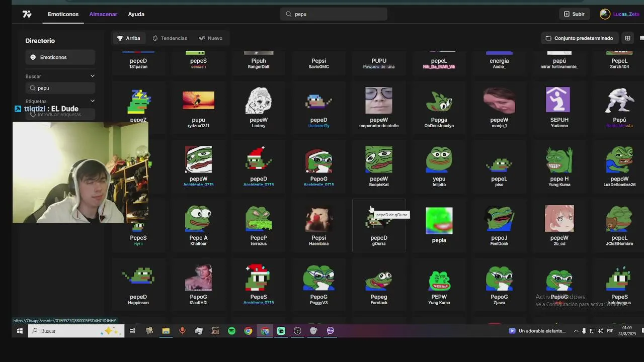644x362 pixels.
Task: Focus the sidebar Buscar field with pepu
Action: coord(60,88)
